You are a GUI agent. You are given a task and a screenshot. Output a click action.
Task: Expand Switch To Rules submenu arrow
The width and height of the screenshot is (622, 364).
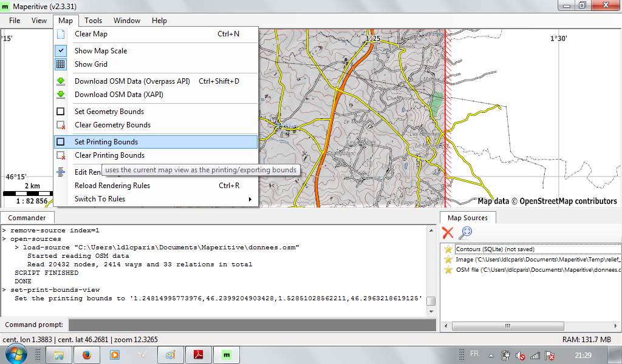[250, 199]
